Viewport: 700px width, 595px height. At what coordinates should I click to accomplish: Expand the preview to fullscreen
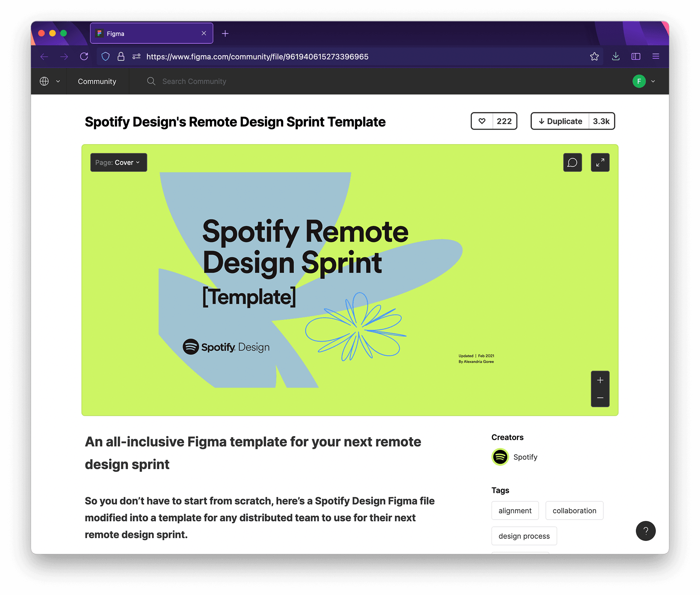(600, 162)
